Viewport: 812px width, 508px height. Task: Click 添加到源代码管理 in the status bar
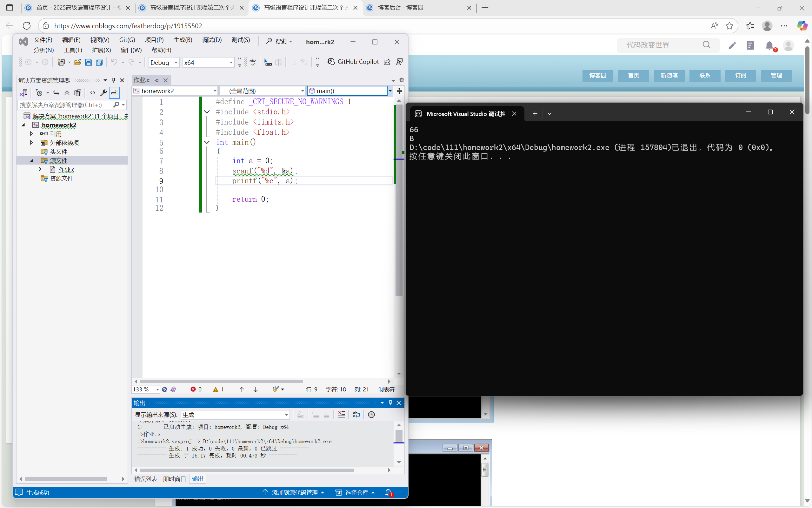tap(294, 492)
